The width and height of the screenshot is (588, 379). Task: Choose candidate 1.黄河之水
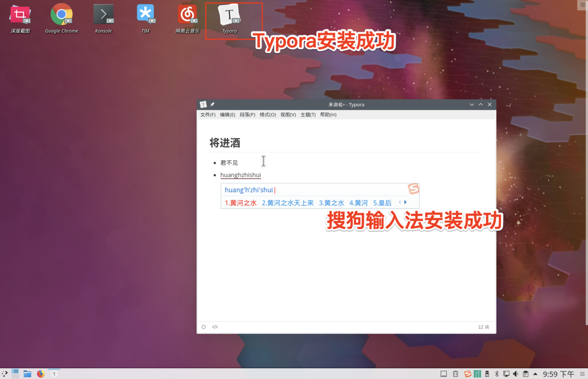point(241,203)
